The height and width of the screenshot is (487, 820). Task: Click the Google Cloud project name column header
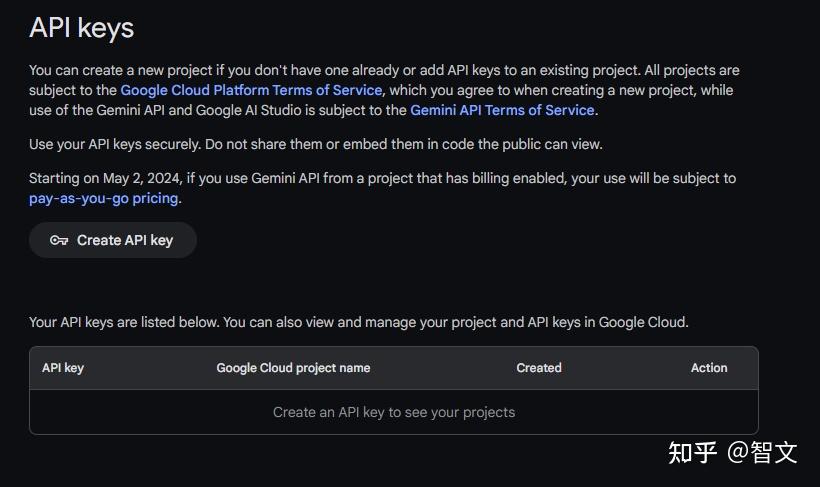(x=293, y=368)
